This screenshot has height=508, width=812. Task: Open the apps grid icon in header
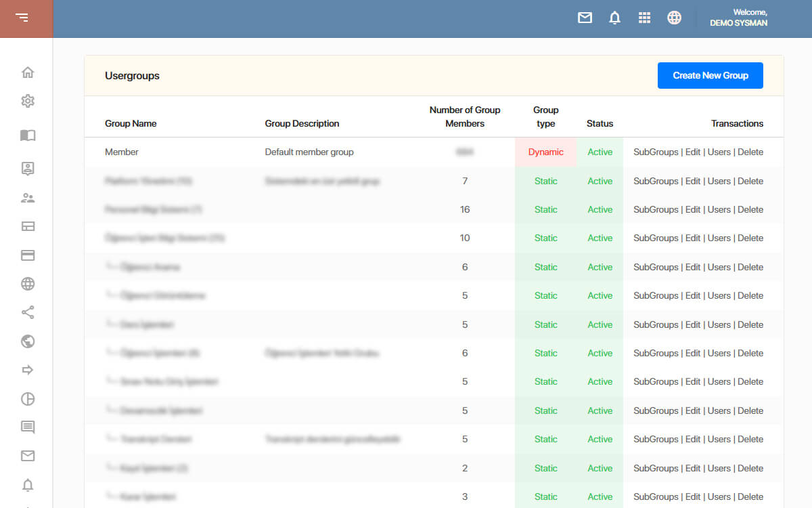644,18
